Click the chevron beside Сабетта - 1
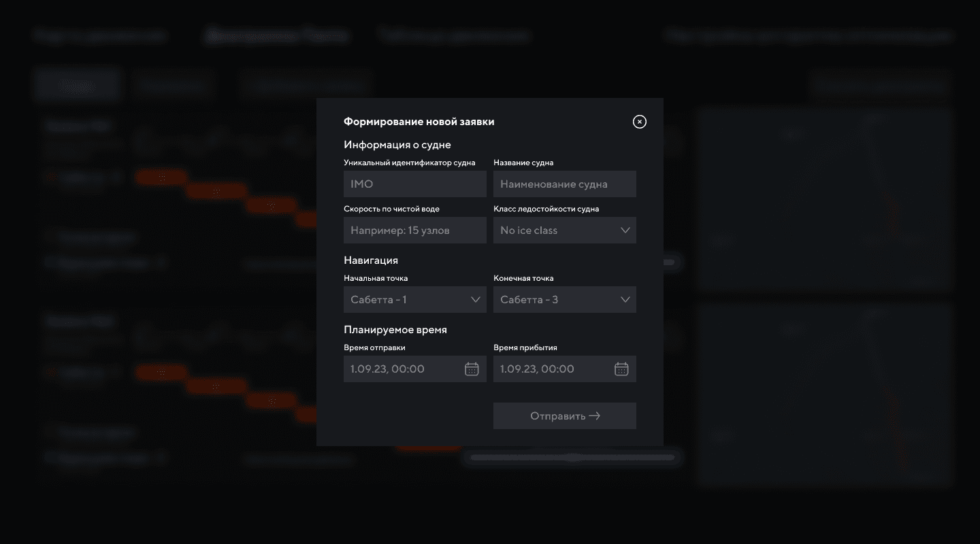This screenshot has width=980, height=544. coord(475,299)
